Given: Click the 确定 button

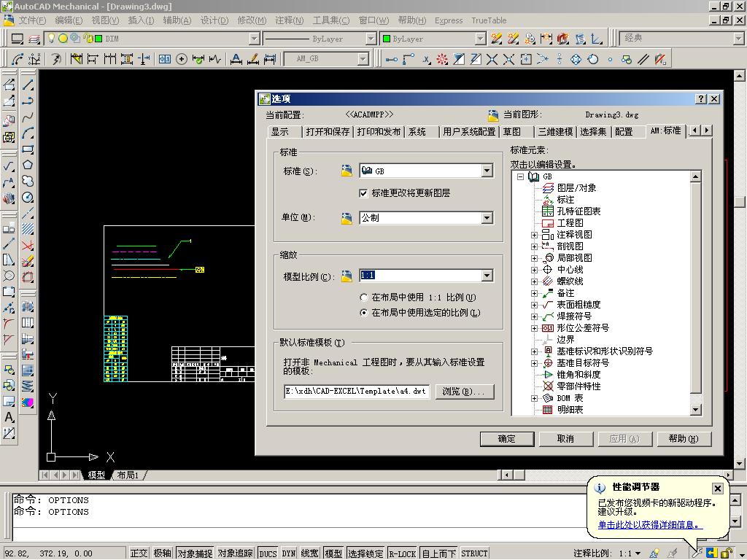Looking at the screenshot, I should 507,438.
